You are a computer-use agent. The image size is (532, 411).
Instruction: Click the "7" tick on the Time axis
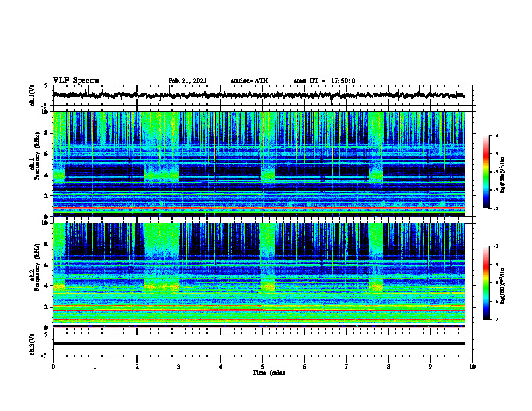346,367
